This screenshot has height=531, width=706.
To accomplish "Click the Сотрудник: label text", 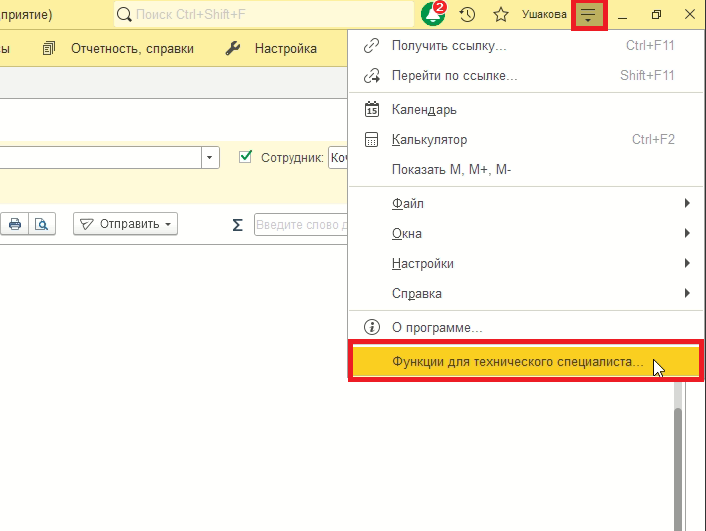I will (292, 158).
